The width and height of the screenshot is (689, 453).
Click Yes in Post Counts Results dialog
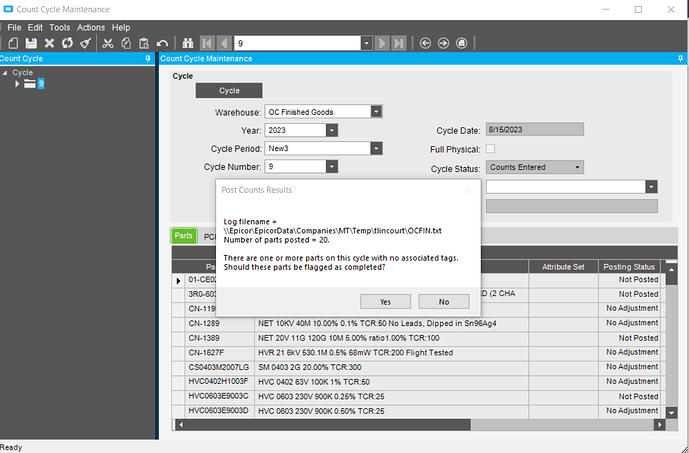385,302
